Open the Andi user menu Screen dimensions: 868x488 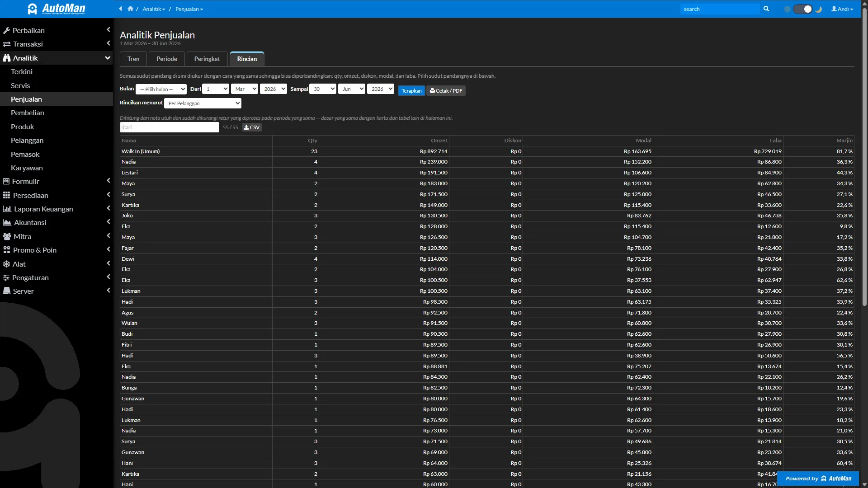[x=842, y=9]
